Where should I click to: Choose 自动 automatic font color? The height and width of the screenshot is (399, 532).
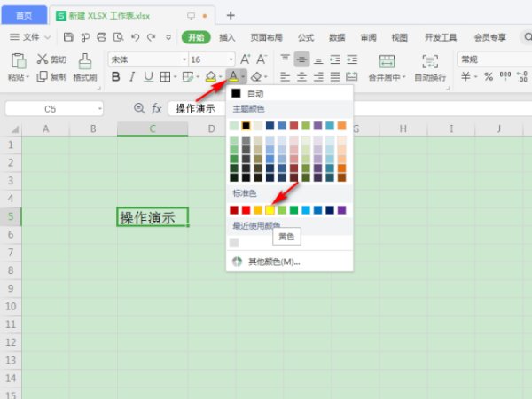click(289, 93)
